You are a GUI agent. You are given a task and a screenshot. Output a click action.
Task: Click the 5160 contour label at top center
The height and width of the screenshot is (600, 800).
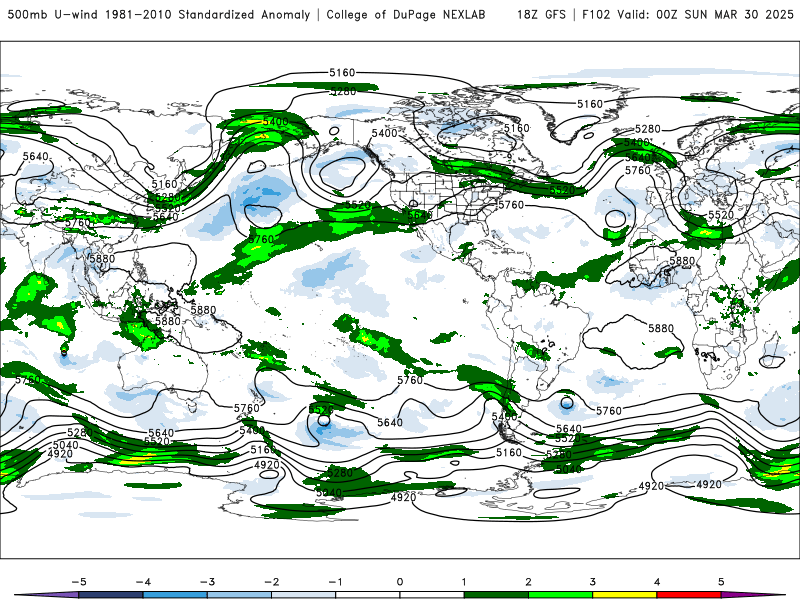pos(342,73)
